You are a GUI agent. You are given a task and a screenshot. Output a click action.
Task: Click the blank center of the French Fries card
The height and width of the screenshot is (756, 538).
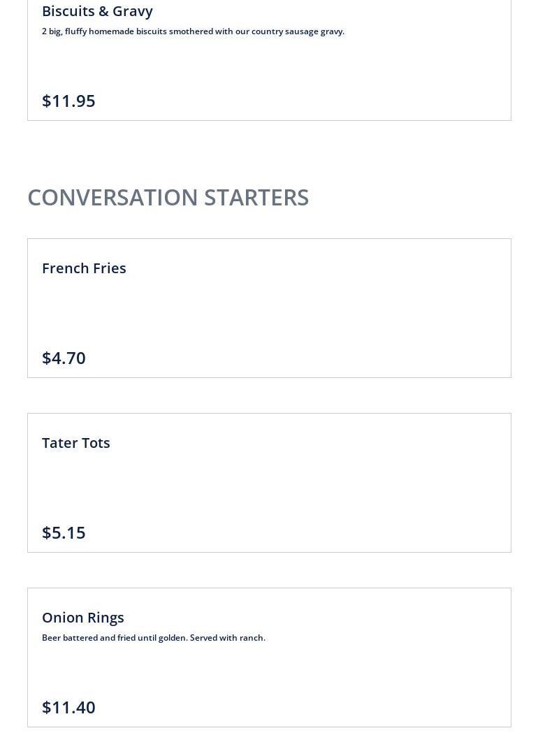tap(269, 311)
